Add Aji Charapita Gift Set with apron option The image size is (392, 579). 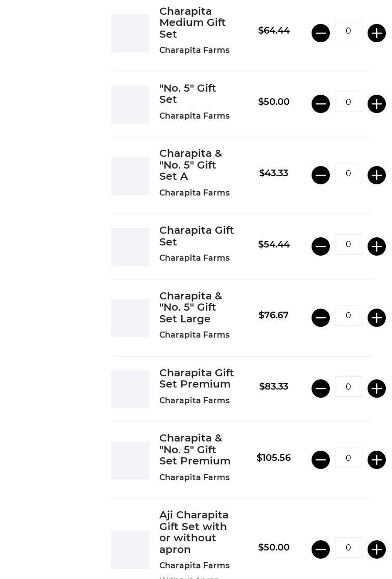[377, 549]
